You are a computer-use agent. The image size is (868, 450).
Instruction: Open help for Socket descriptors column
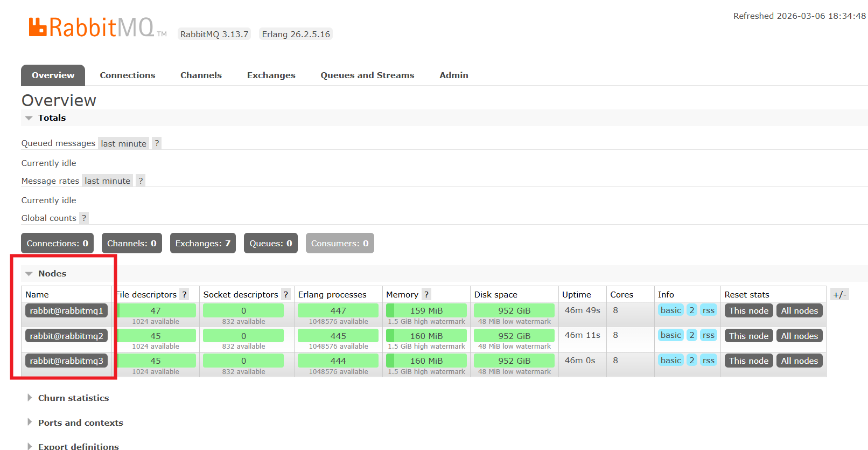coord(286,294)
